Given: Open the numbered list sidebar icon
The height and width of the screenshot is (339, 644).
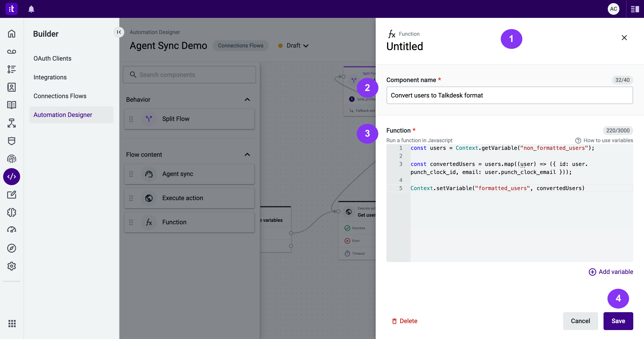Looking at the screenshot, I should click(11, 69).
